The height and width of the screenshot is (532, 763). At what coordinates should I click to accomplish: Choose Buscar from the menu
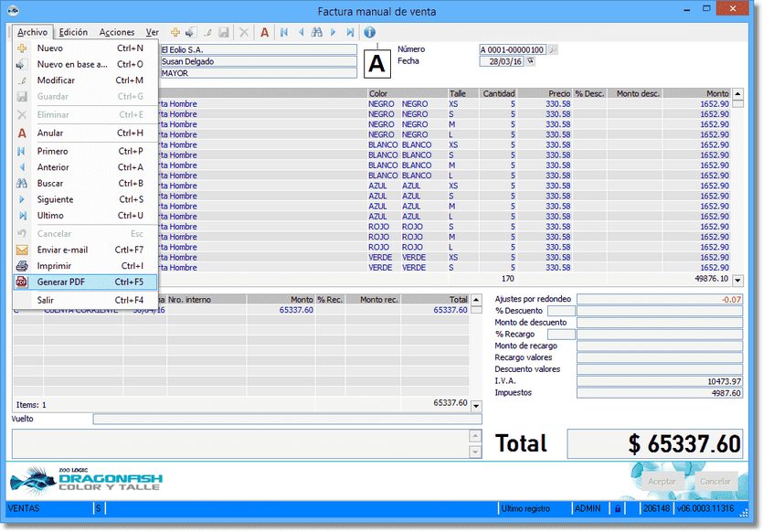click(x=85, y=184)
